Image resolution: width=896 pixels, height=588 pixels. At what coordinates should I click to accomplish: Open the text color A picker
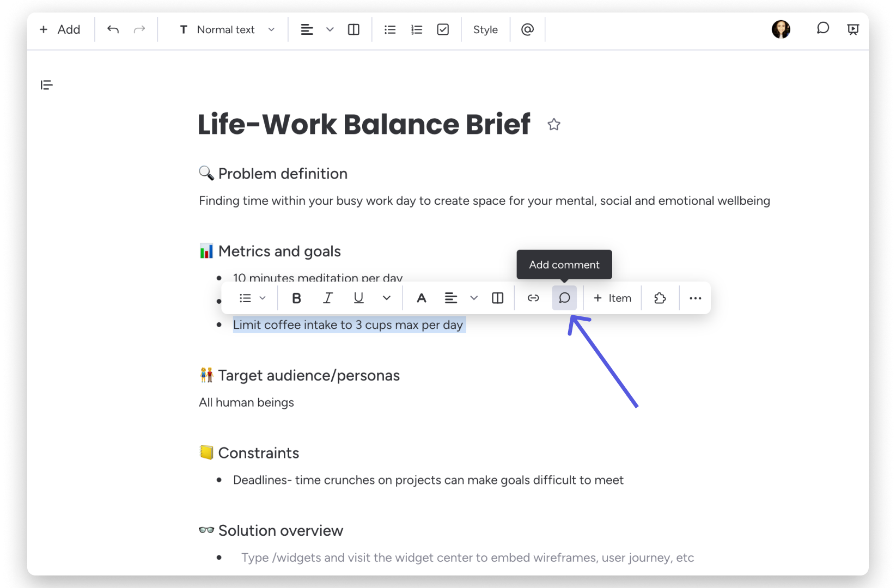pyautogui.click(x=421, y=298)
